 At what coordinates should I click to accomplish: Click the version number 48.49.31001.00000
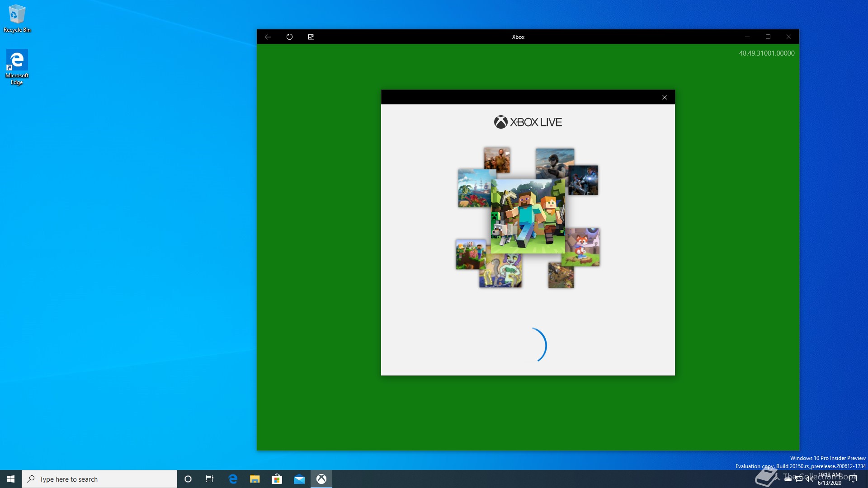(x=766, y=53)
